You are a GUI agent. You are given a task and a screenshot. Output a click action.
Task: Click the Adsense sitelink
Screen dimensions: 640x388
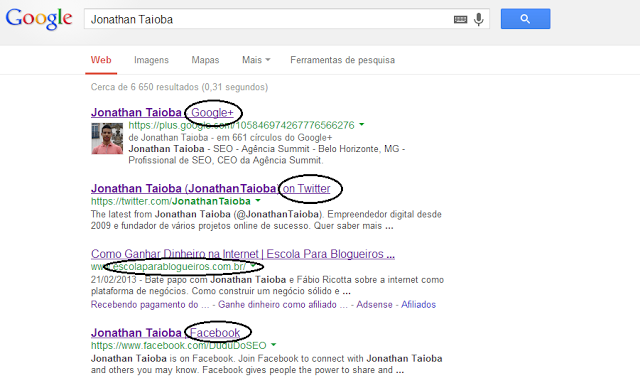pyautogui.click(x=374, y=304)
